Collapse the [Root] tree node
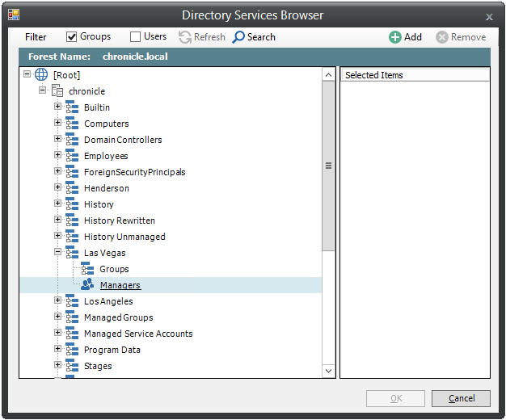Screen dimensions: 506x420 click(x=27, y=74)
